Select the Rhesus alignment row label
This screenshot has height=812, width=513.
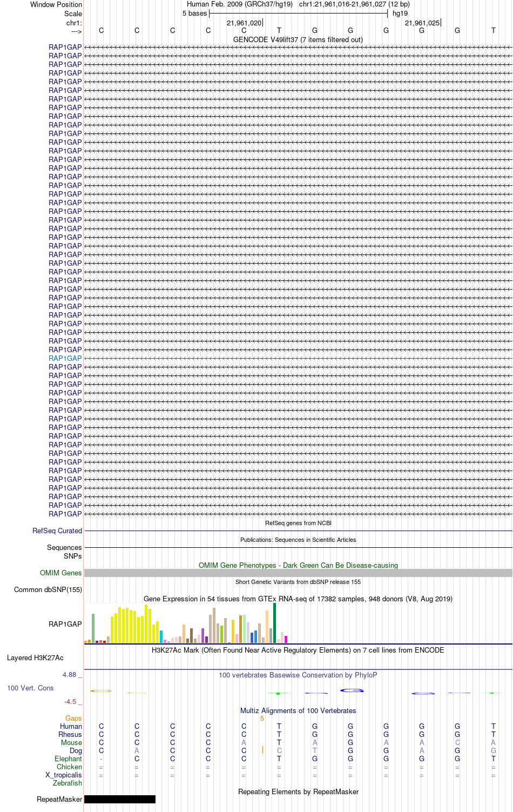click(x=70, y=734)
